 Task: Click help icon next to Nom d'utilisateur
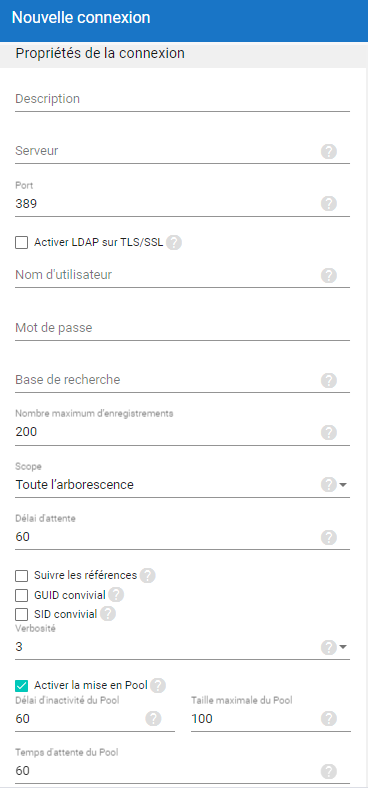click(x=328, y=275)
